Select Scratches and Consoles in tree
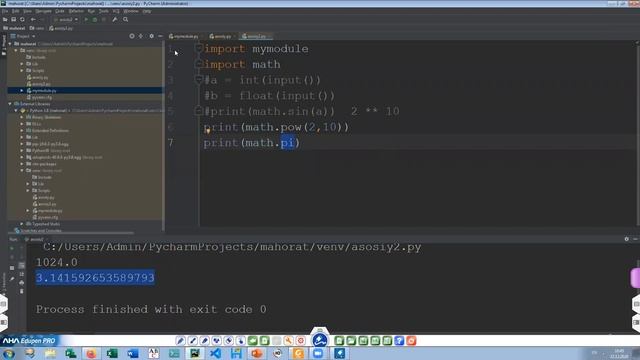 coord(38,231)
